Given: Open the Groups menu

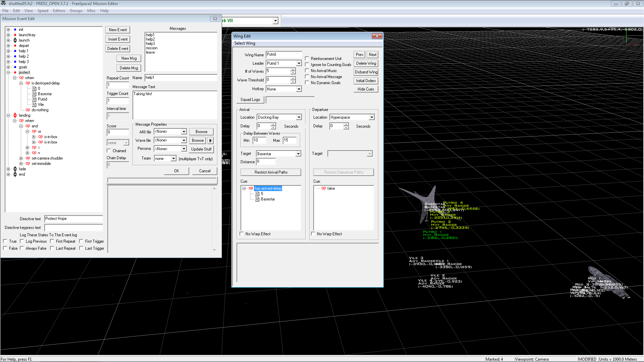Looking at the screenshot, I should (x=76, y=11).
